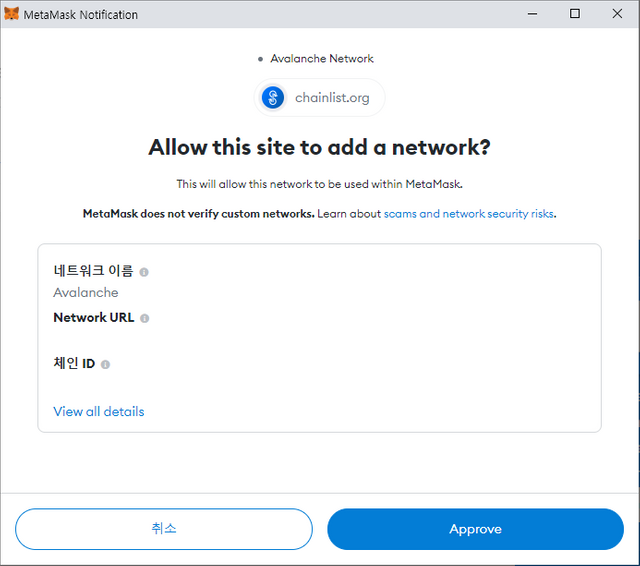The width and height of the screenshot is (640, 566).
Task: Maximize the MetaMask Notification window
Action: coord(575,14)
